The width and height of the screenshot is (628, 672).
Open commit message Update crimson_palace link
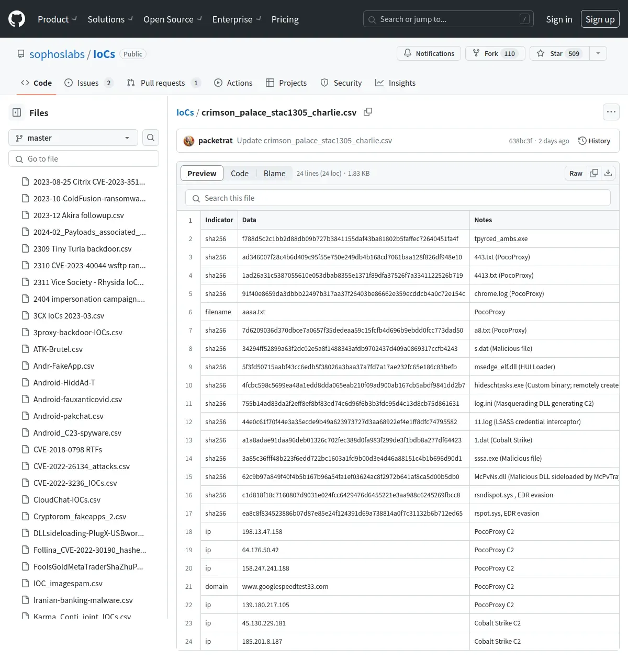[315, 141]
